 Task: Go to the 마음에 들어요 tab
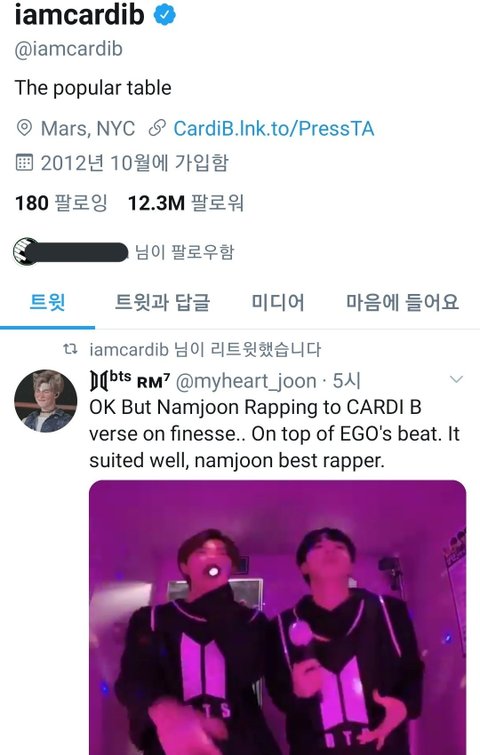(402, 302)
